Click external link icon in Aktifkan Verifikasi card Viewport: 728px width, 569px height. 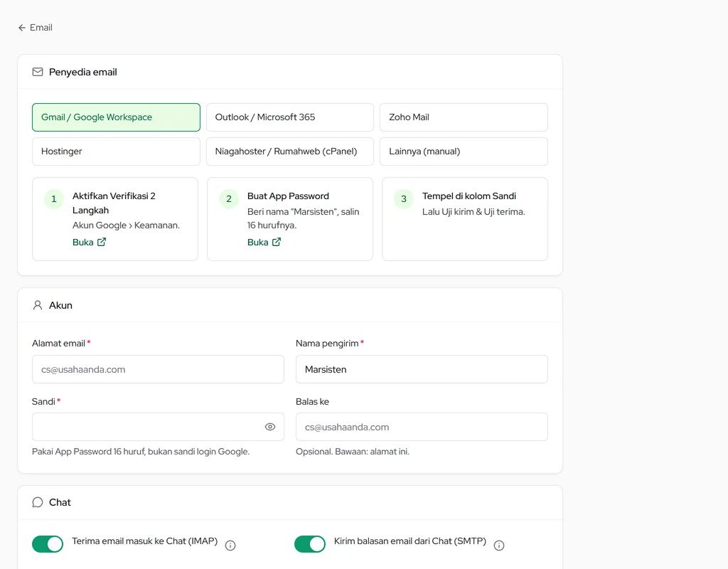pyautogui.click(x=102, y=242)
